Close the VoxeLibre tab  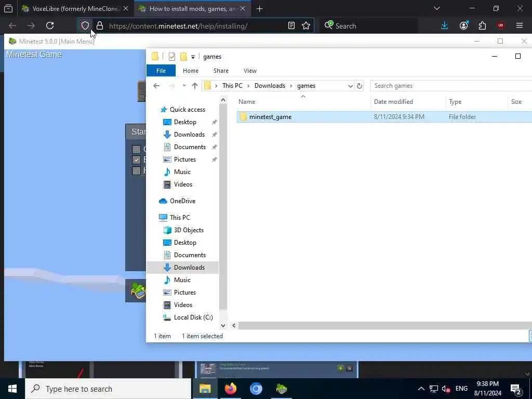[126, 8]
